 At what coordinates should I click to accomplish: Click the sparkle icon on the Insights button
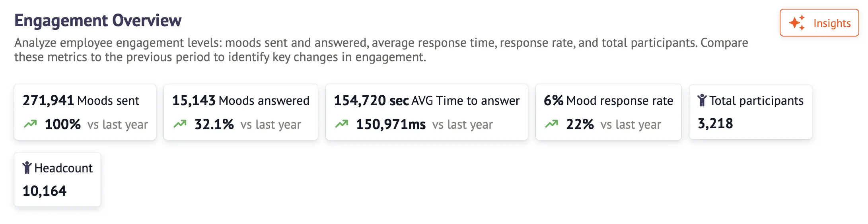[797, 23]
